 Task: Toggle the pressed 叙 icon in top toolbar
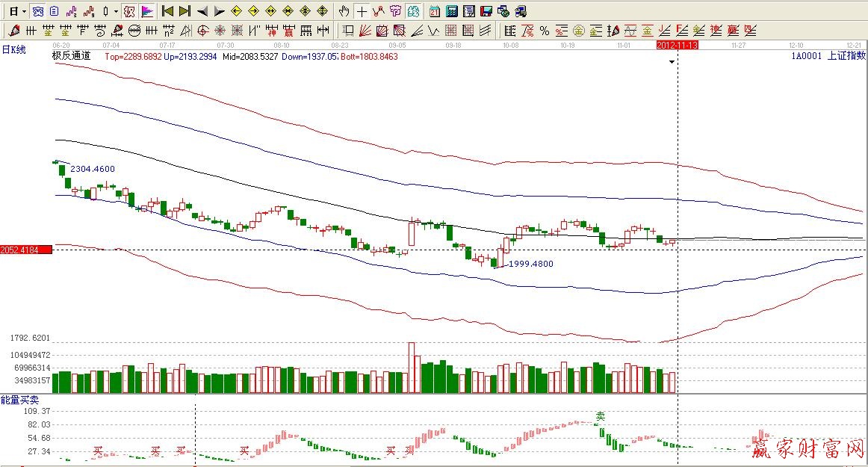pos(129,11)
